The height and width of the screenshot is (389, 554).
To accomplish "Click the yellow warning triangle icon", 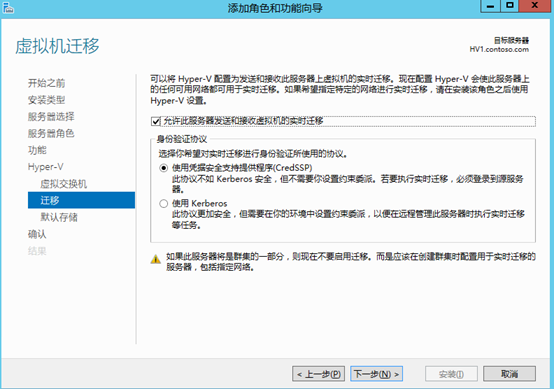I will tap(155, 259).
